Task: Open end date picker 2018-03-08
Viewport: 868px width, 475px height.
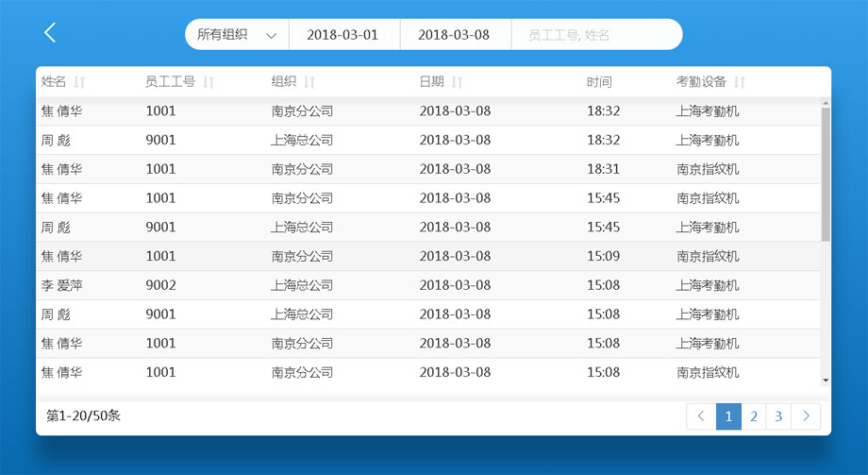Action: [x=454, y=35]
